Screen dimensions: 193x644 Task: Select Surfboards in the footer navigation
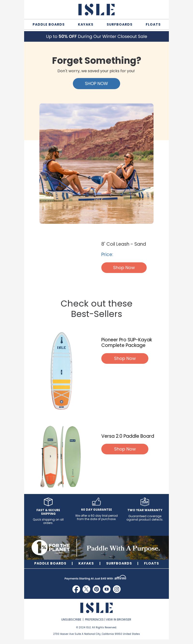tap(119, 563)
